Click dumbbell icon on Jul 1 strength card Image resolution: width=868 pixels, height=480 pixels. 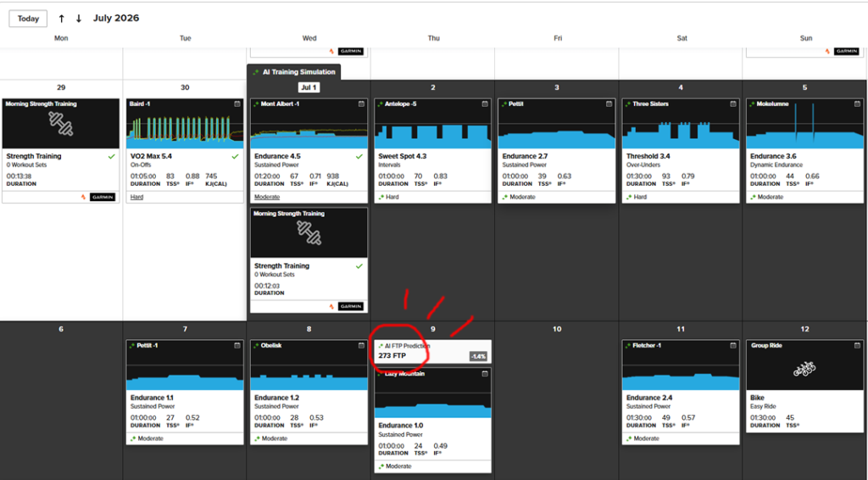click(309, 233)
